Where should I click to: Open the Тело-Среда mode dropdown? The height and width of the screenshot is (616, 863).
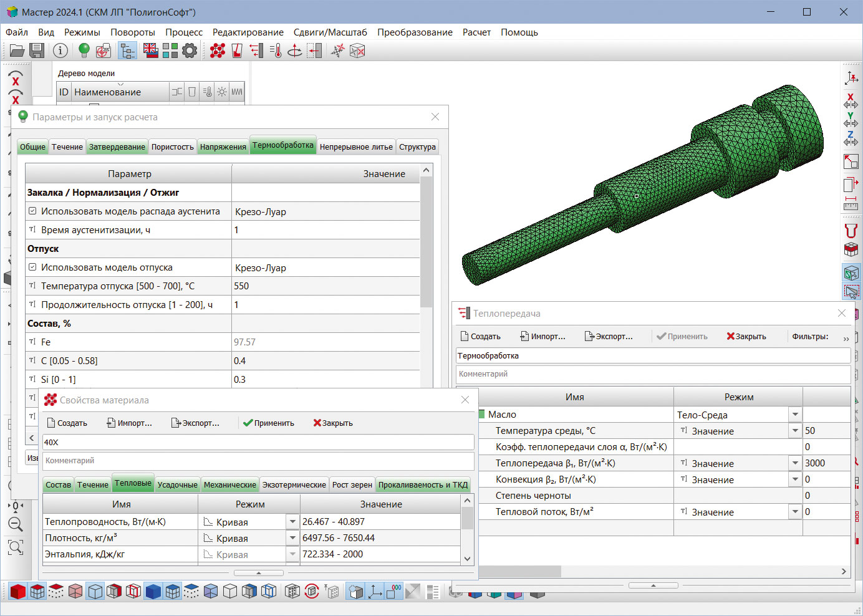pyautogui.click(x=795, y=415)
